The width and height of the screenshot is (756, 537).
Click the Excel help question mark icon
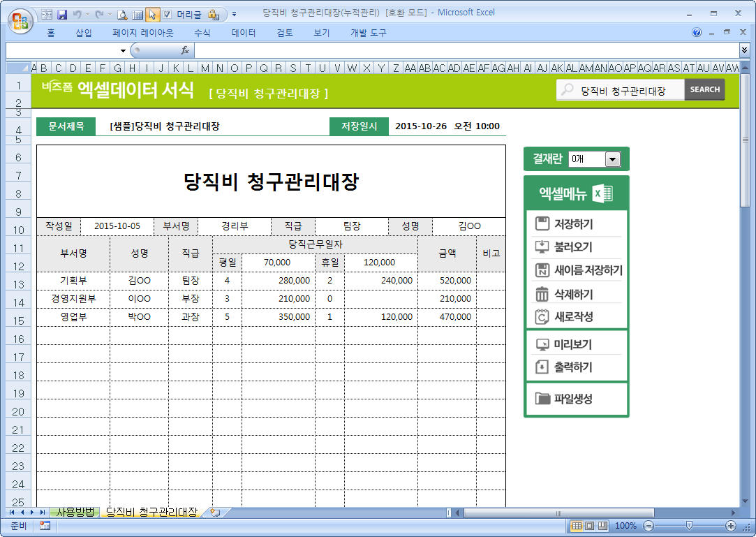click(x=697, y=33)
